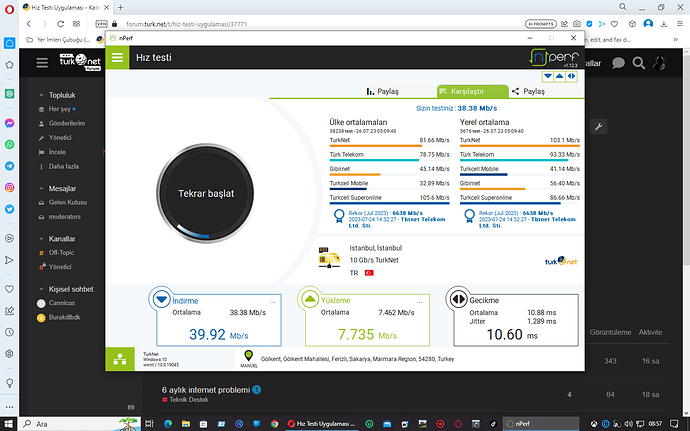
Task: Switch to the Karşılaştır tab
Action: 473,91
